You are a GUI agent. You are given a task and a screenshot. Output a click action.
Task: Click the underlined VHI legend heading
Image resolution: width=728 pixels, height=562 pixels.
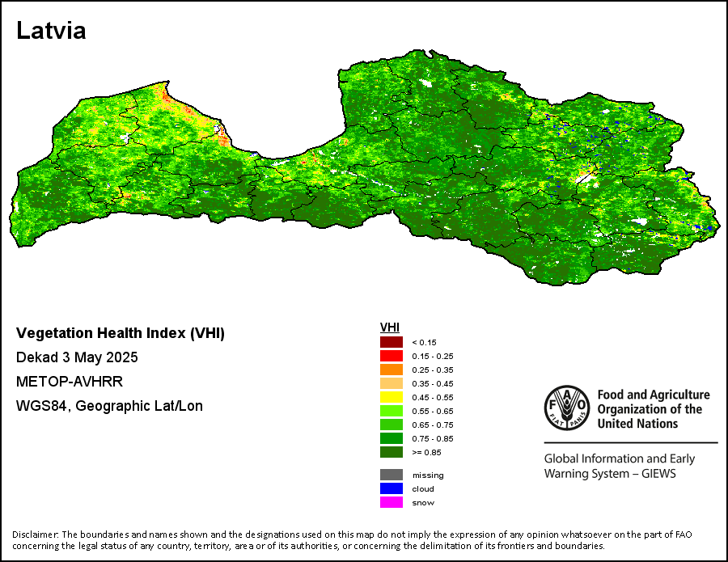(390, 327)
